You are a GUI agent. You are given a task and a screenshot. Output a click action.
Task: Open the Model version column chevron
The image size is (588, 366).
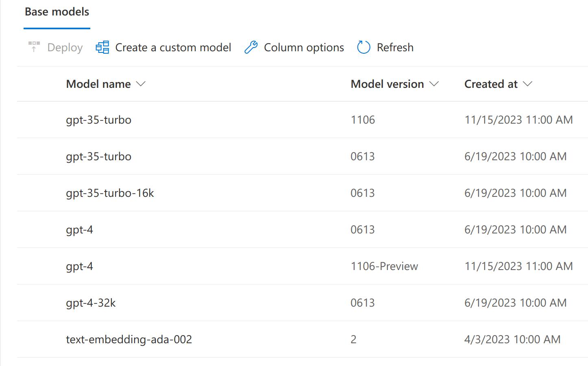[x=435, y=84]
